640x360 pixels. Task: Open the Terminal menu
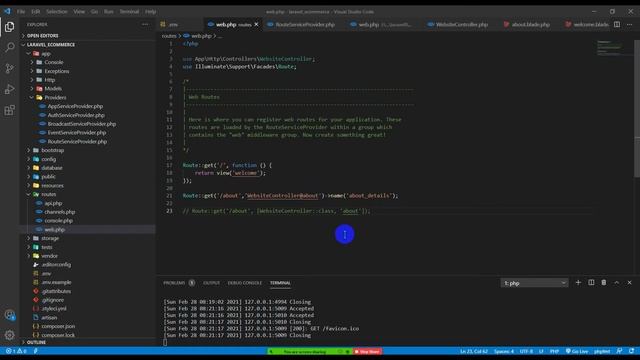coord(129,11)
